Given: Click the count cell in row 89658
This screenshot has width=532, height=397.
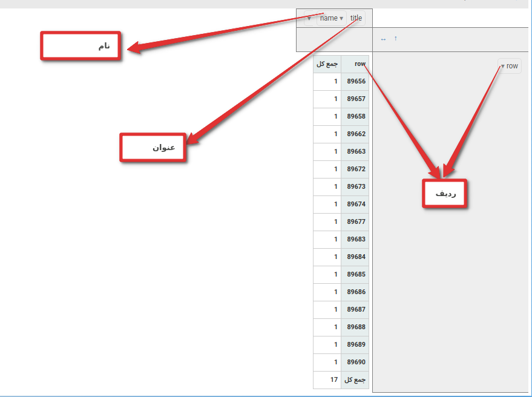Looking at the screenshot, I should point(327,117).
